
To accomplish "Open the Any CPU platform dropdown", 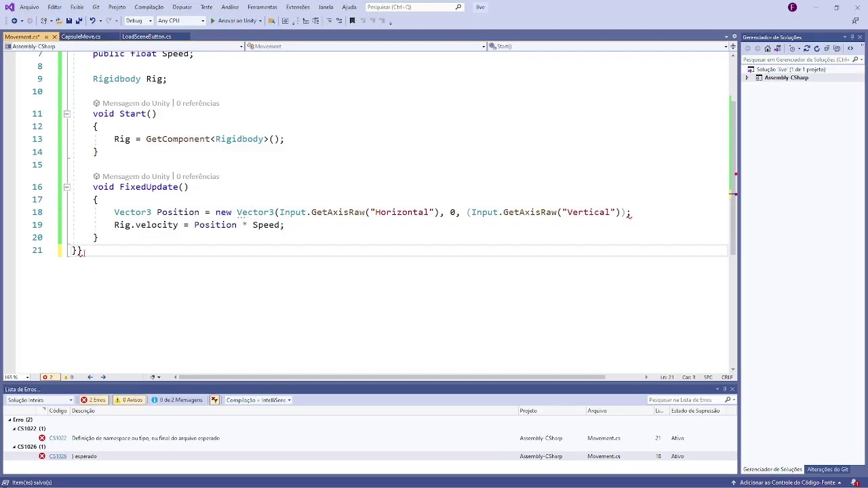I will [181, 20].
